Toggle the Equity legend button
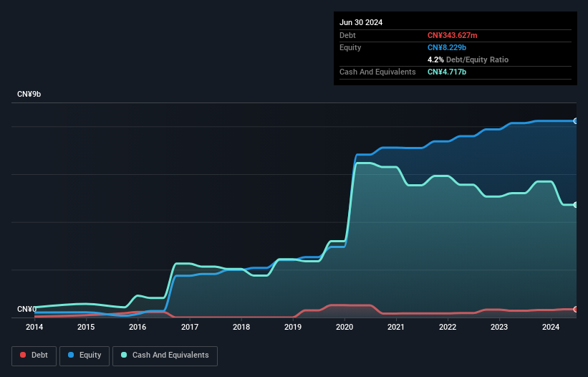The height and width of the screenshot is (377, 588). pos(85,355)
